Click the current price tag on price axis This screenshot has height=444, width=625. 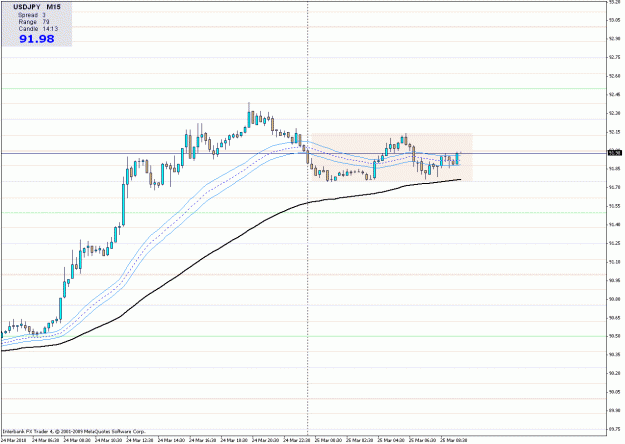point(615,153)
